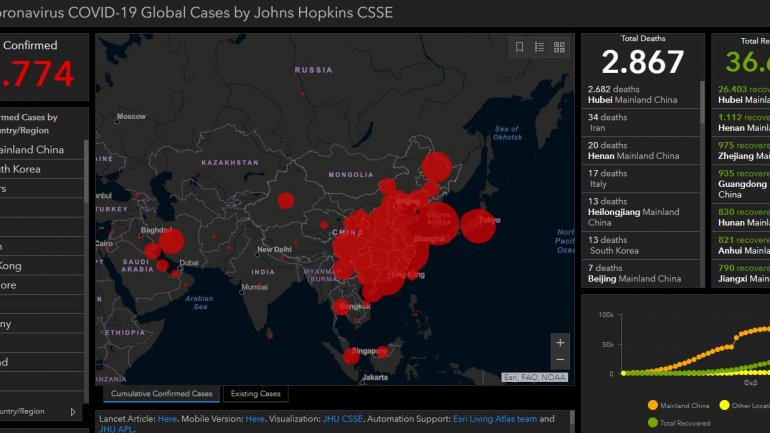
Task: Zoom out with the map minus button
Action: point(560,360)
